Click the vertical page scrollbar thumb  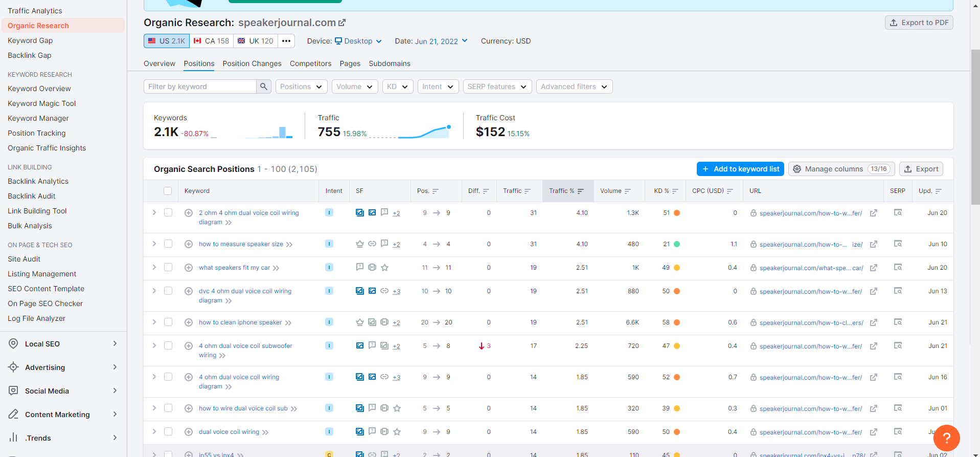pos(975,127)
